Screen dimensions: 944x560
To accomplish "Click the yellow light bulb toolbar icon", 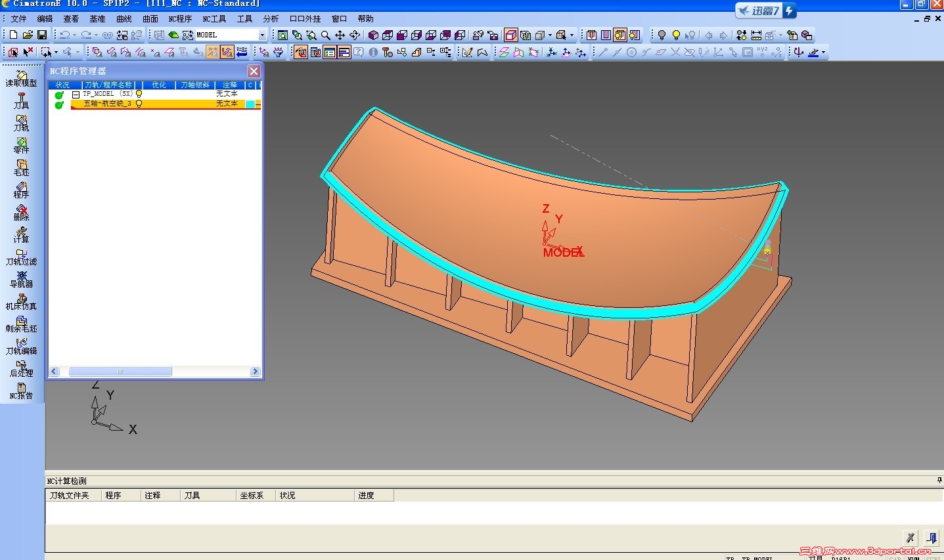I will [676, 35].
